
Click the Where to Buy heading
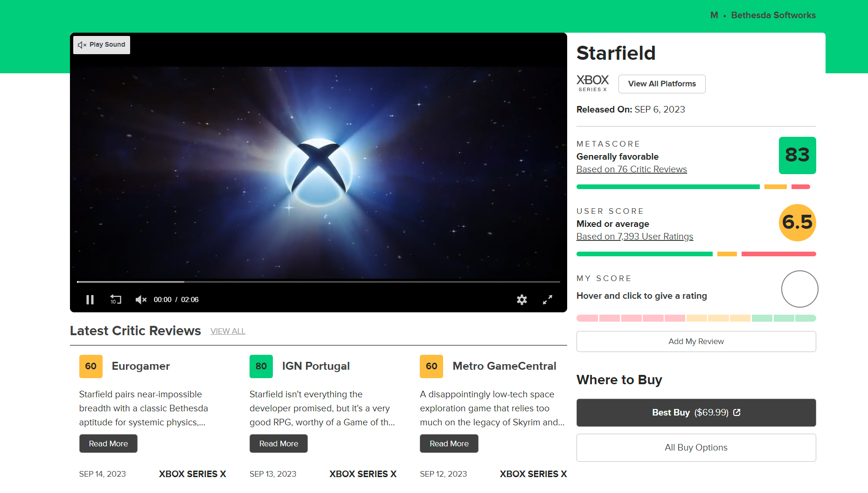(x=619, y=380)
